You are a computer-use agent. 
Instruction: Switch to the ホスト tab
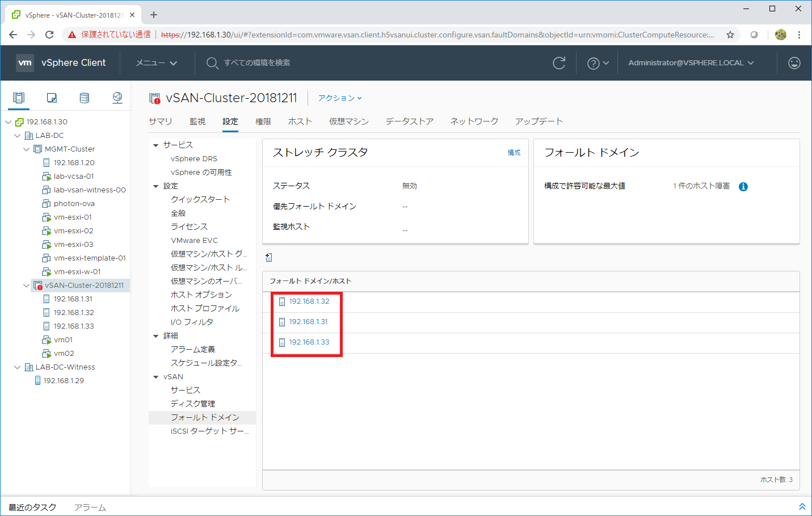pos(300,121)
